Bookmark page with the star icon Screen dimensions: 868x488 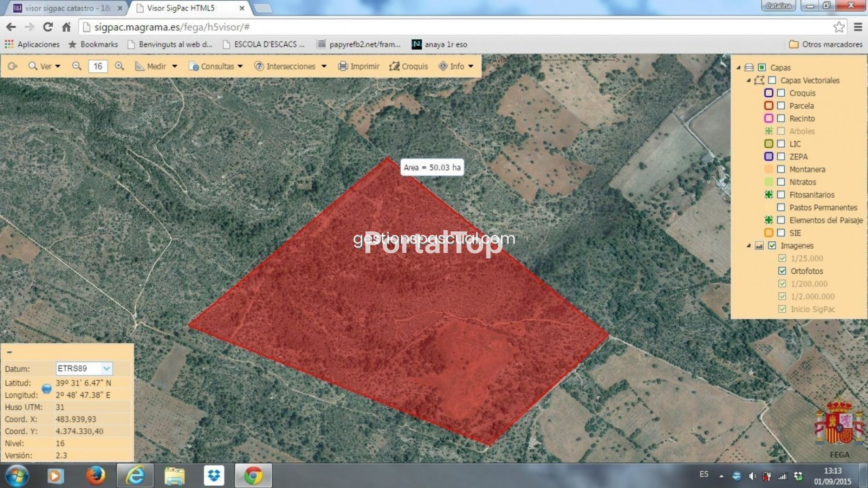click(839, 27)
